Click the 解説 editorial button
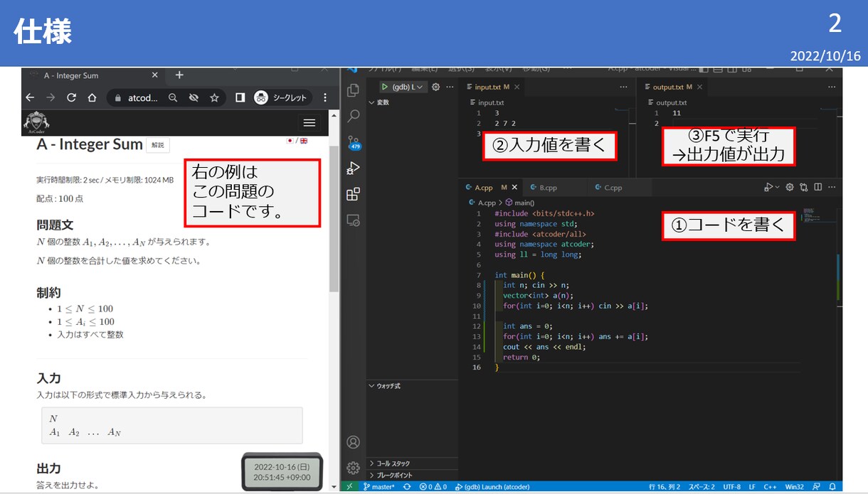The height and width of the screenshot is (494, 868). click(x=157, y=145)
